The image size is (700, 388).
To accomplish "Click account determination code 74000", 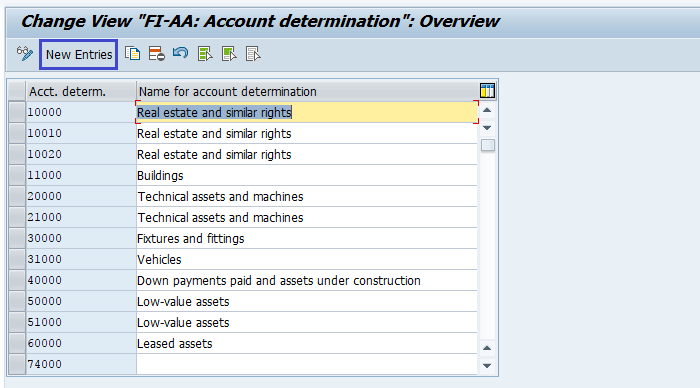I will pyautogui.click(x=81, y=364).
